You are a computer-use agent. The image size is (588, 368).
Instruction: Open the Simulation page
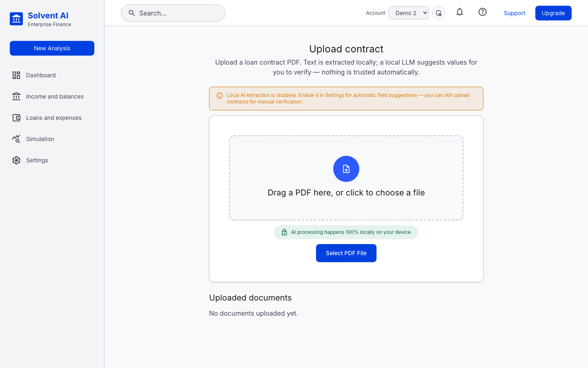52,139
